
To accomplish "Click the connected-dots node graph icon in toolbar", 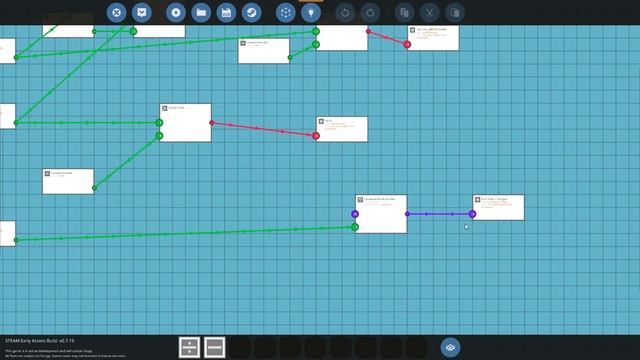I will coord(286,13).
